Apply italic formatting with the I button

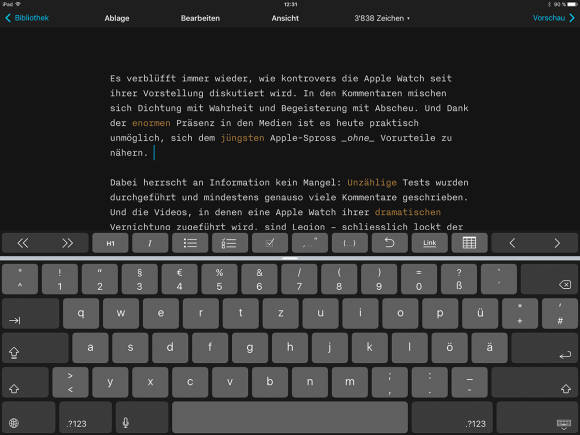click(x=150, y=243)
